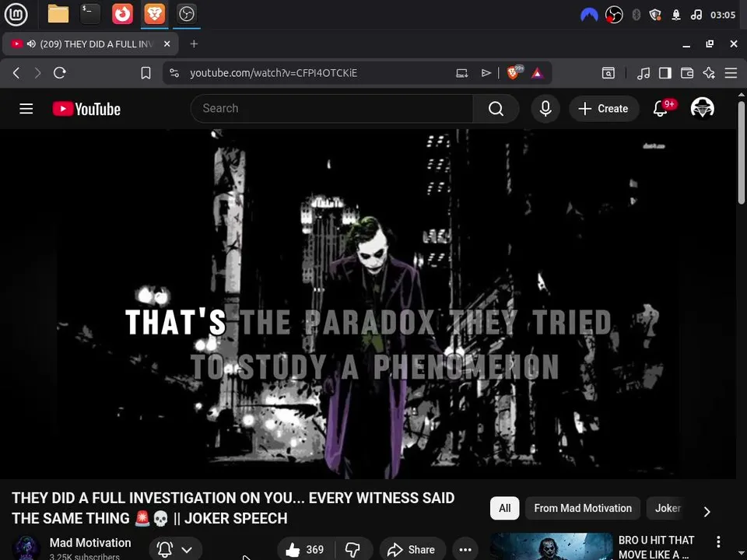Open the account avatar menu

702,108
